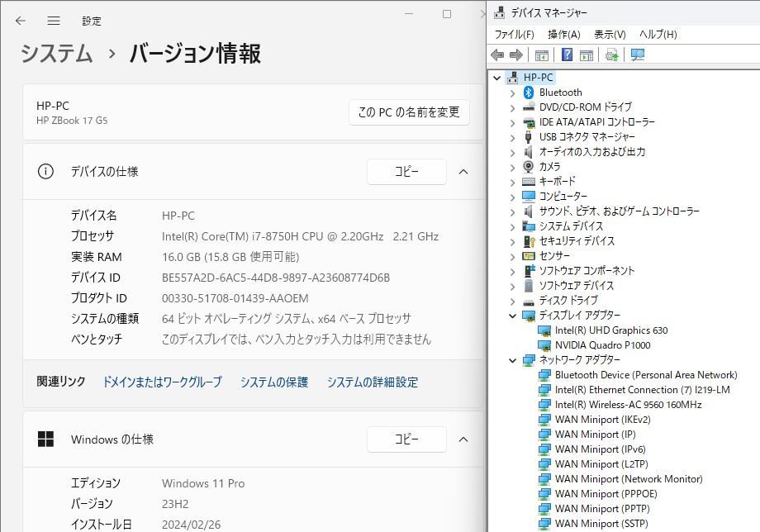Expand the IDE ATA/ATAPI コントローラー category
760x532 pixels.
click(x=513, y=122)
